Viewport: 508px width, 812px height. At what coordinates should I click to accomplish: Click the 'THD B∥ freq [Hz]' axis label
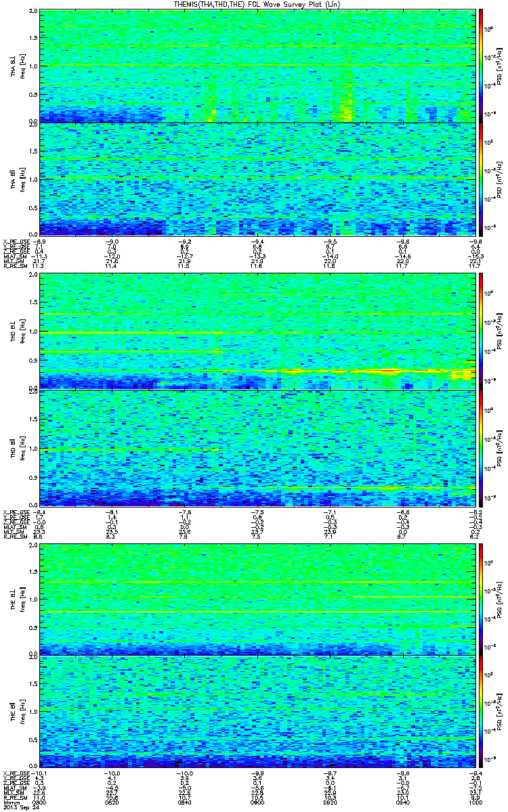pos(16,447)
